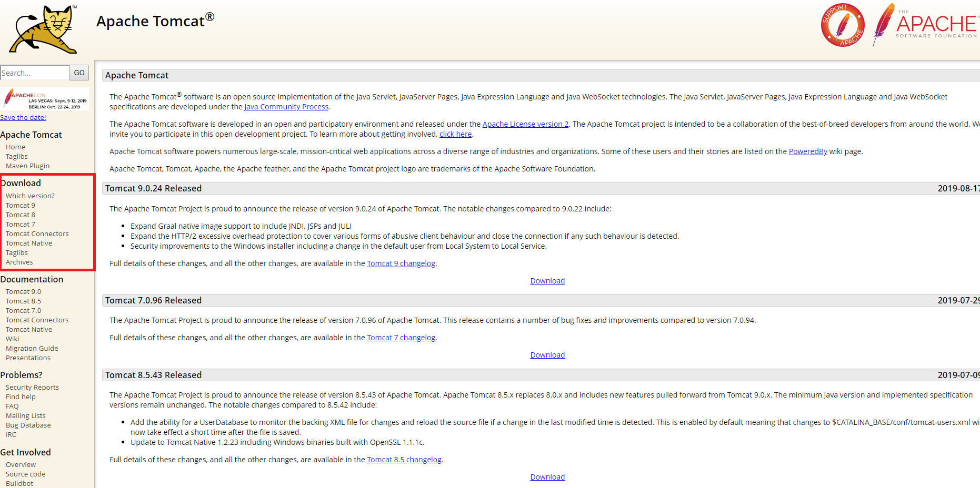Open the Tomcat 7 changelog link
The image size is (980, 488).
click(401, 338)
